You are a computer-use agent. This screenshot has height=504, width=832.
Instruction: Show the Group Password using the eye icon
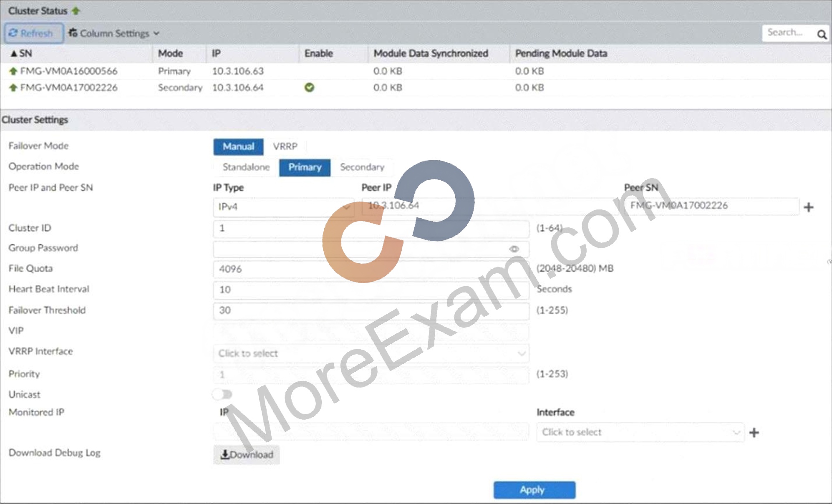click(x=514, y=249)
